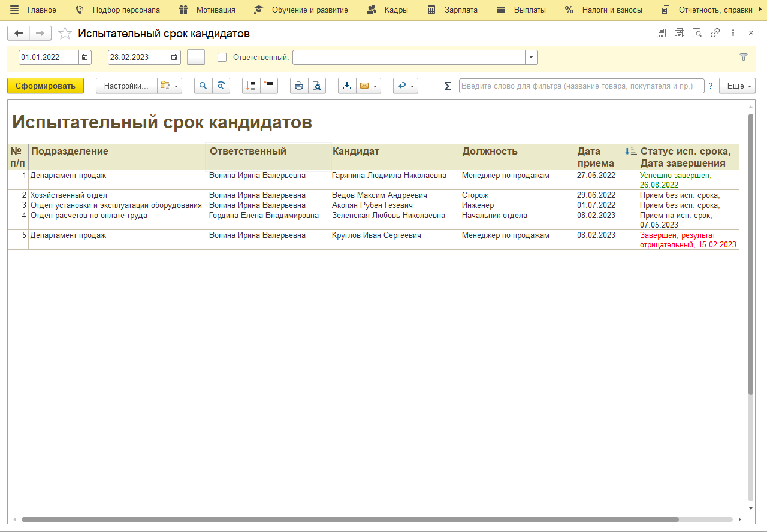Image resolution: width=767 pixels, height=532 pixels.
Task: Open Настройки... report settings
Action: tap(126, 86)
